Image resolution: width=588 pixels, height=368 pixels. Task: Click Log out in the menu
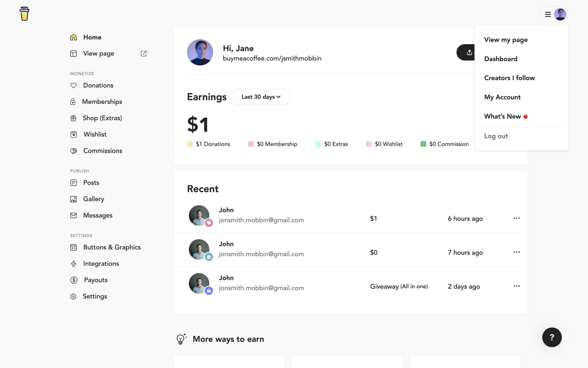(x=496, y=136)
